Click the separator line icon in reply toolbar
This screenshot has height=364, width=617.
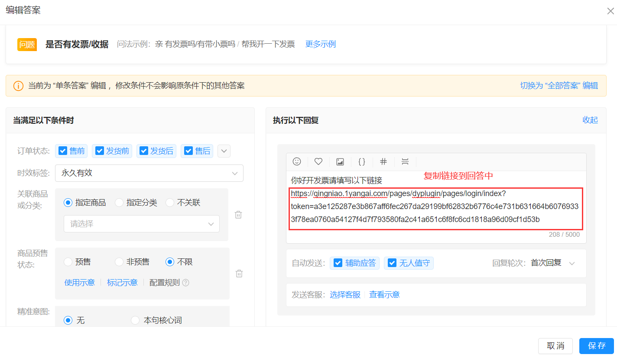(405, 161)
